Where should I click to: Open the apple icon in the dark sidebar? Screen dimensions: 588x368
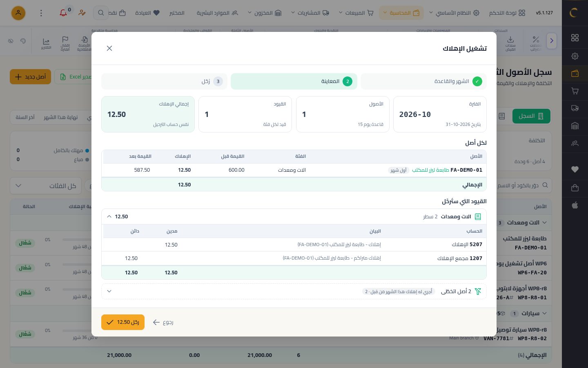pos(575,205)
